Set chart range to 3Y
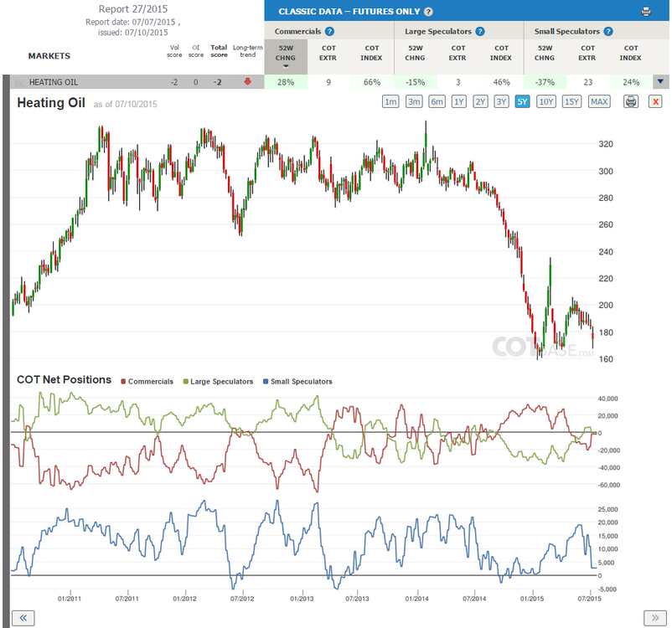The height and width of the screenshot is (628, 672). 501,101
